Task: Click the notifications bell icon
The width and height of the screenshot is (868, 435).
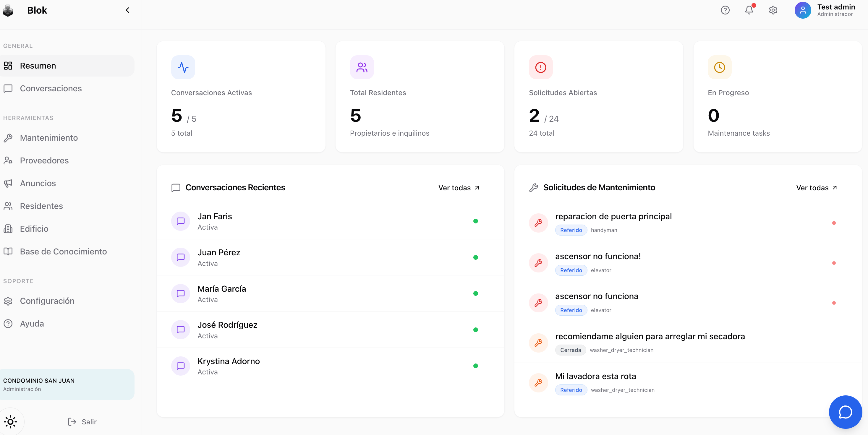Action: (749, 10)
